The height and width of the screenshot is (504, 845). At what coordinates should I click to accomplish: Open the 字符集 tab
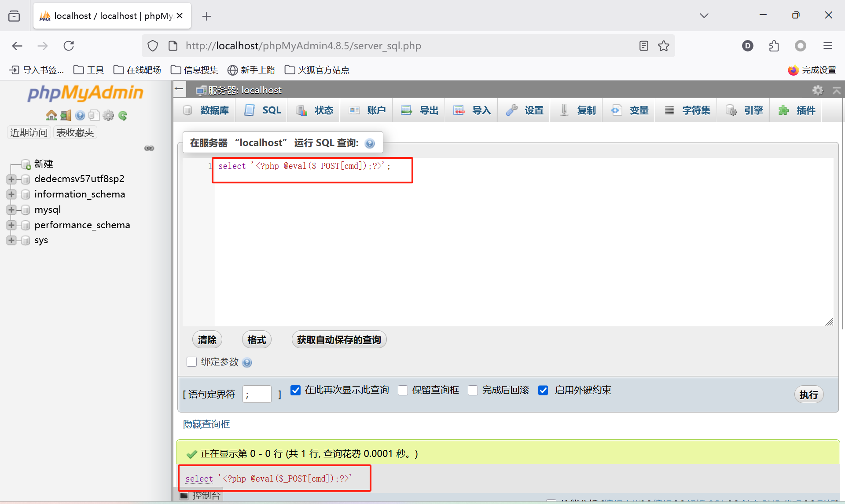(x=687, y=110)
